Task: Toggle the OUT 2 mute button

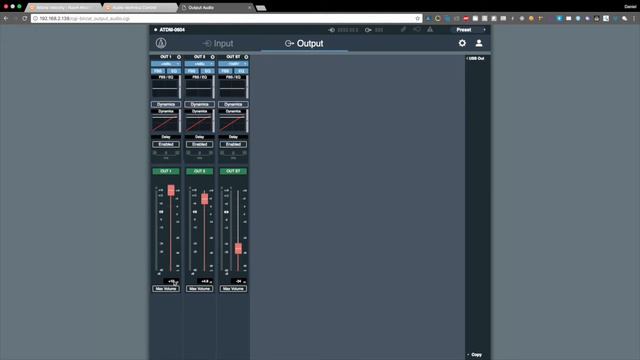Action: tap(200, 171)
